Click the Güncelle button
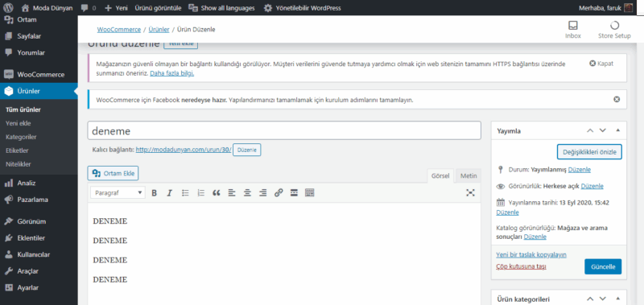The image size is (644, 305). (603, 266)
